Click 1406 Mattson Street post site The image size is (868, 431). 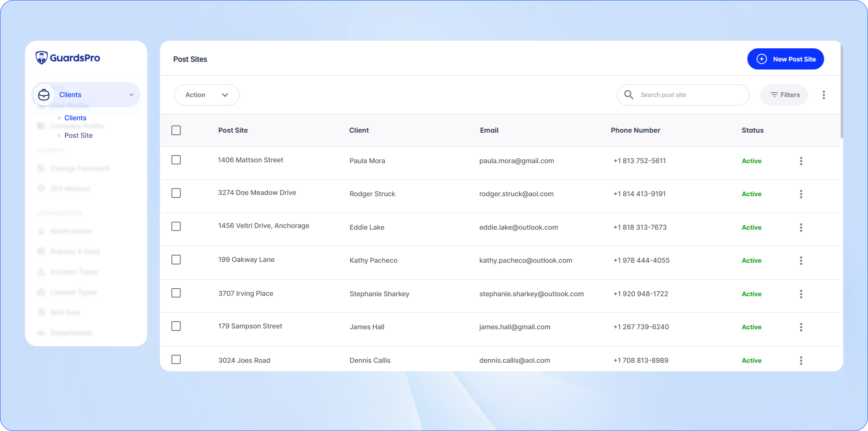250,160
